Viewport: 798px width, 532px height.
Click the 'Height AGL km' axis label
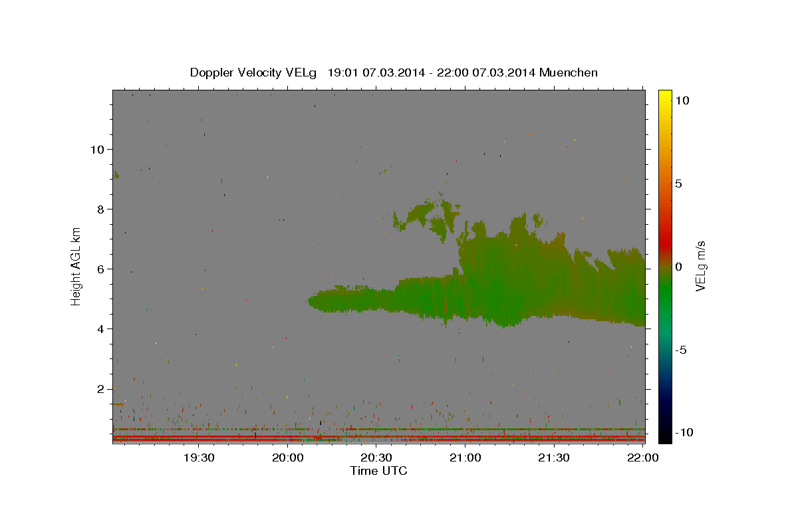pos(76,266)
